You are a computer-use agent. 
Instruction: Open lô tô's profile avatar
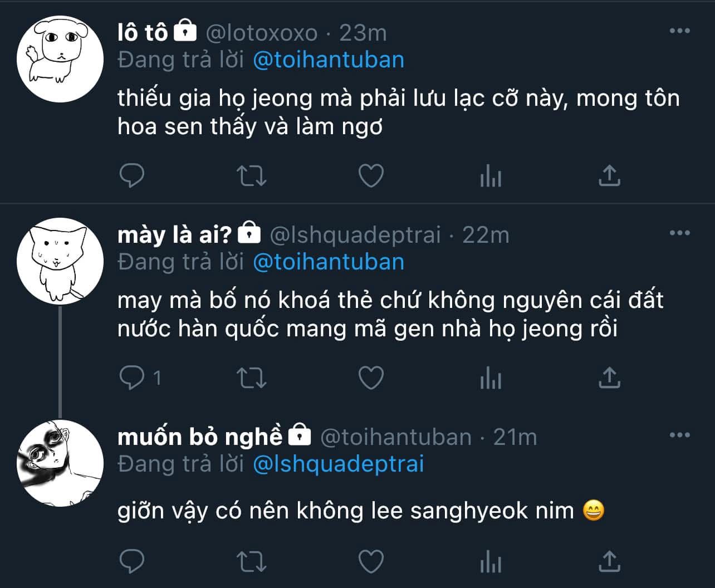point(60,59)
